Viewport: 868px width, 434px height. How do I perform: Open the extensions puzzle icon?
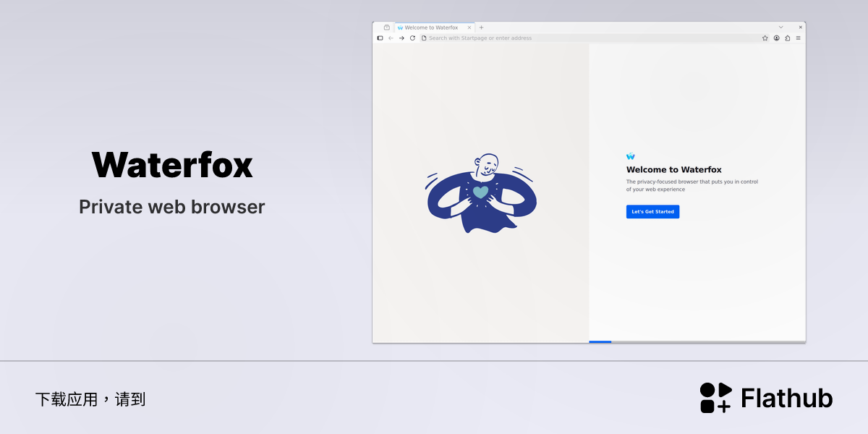point(787,38)
